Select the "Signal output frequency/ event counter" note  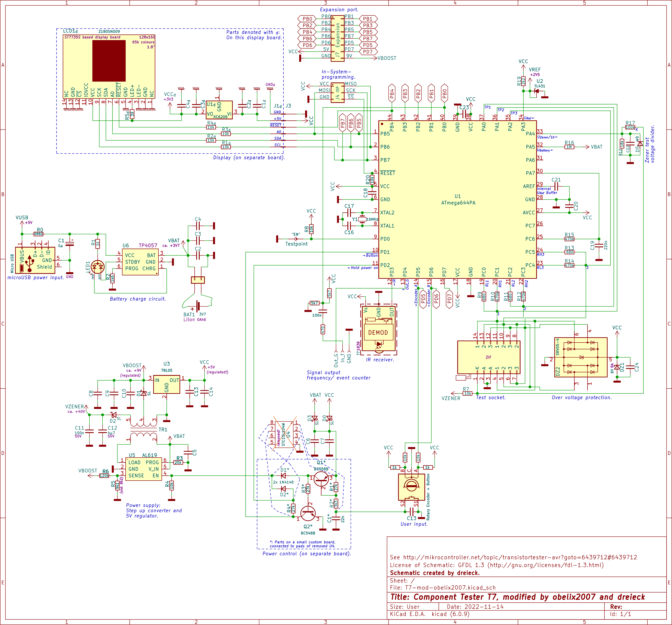click(338, 375)
